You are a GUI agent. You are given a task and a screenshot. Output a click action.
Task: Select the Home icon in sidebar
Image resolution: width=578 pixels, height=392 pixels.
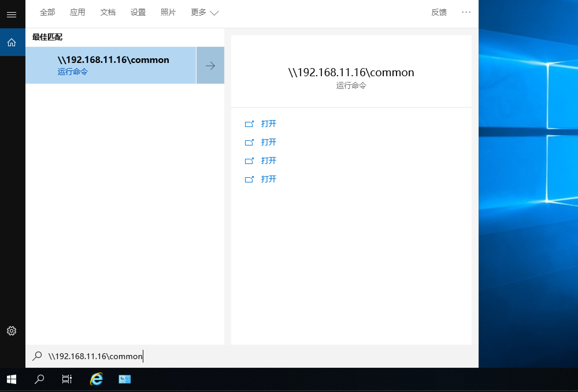tap(12, 43)
